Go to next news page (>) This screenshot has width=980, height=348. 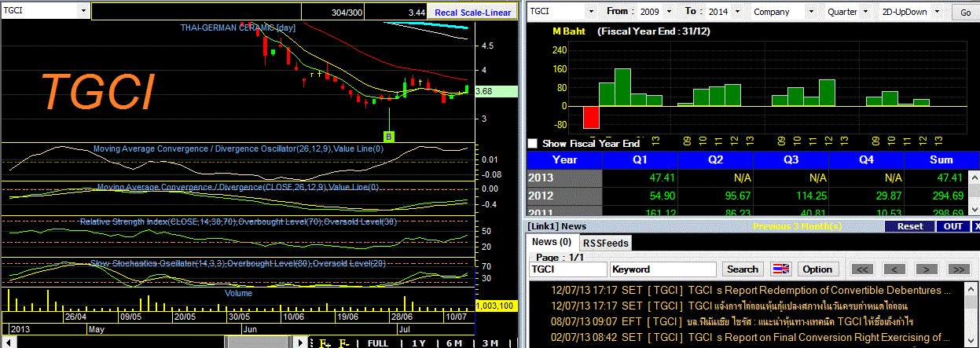927,269
